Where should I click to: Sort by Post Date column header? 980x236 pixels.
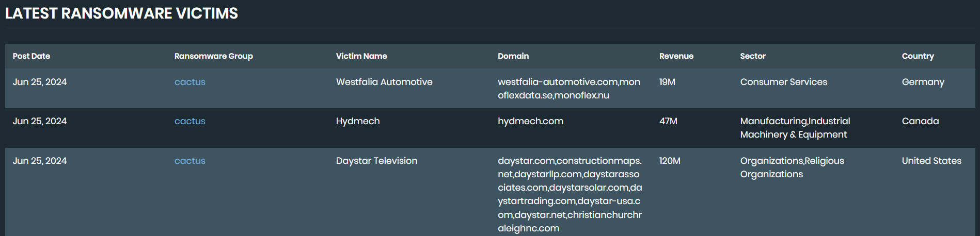pyautogui.click(x=31, y=56)
